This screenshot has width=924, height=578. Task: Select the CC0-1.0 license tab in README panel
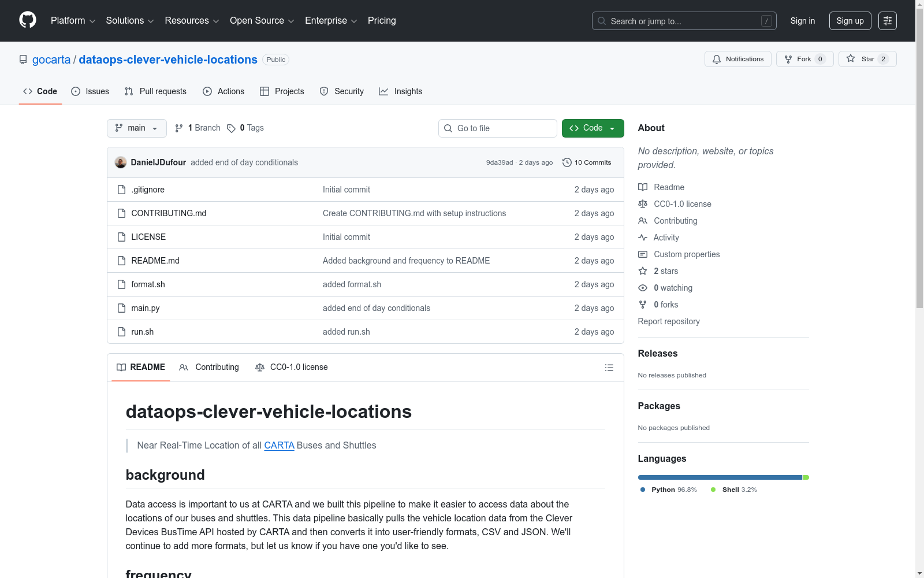[x=292, y=367]
